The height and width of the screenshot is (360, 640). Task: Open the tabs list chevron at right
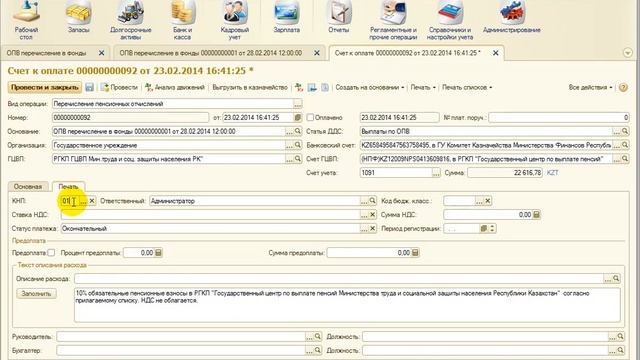(628, 53)
